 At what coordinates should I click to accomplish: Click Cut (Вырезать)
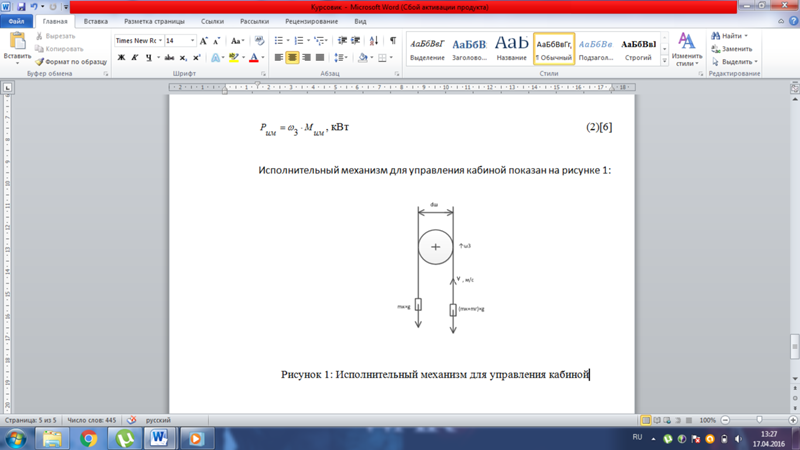pos(56,36)
